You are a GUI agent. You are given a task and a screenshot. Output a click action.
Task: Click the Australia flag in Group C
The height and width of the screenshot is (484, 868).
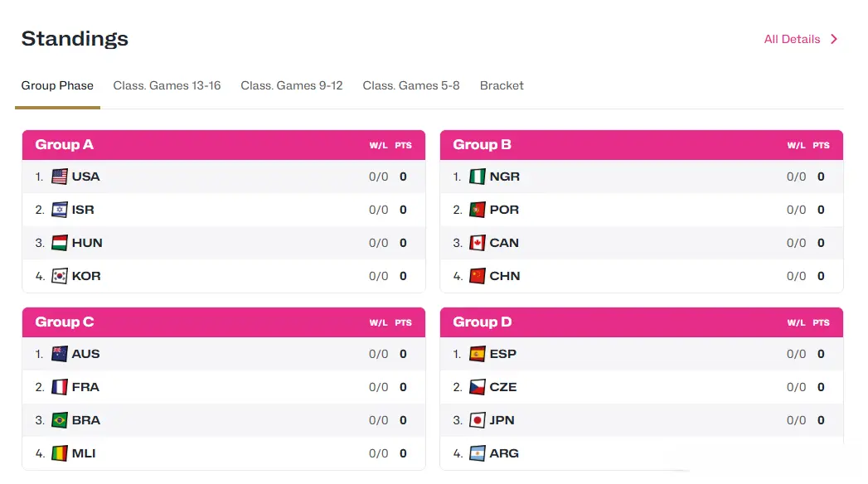pos(59,354)
